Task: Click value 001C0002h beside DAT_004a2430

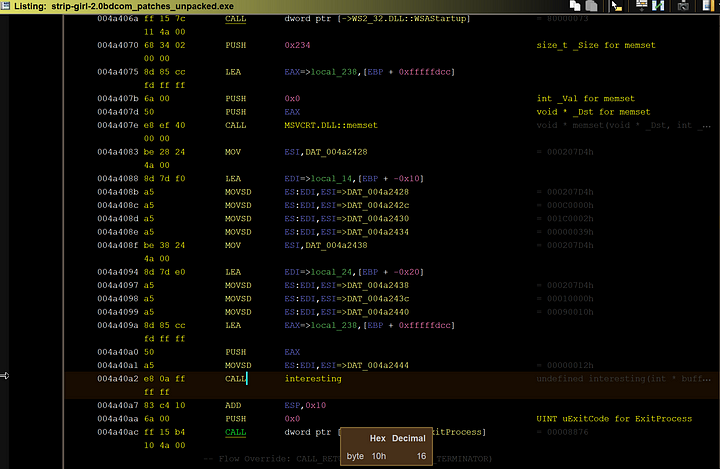Action: click(x=570, y=218)
